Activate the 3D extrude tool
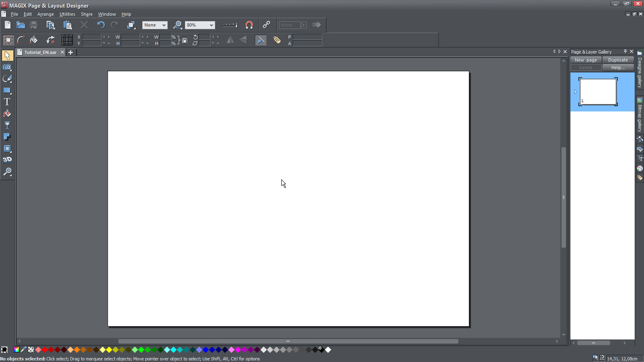 click(7, 160)
